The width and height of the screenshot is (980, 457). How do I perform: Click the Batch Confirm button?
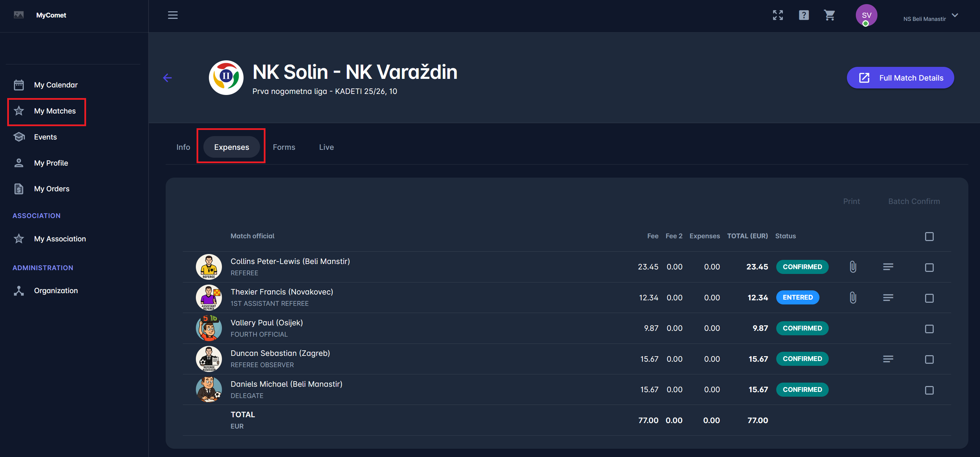(x=914, y=202)
